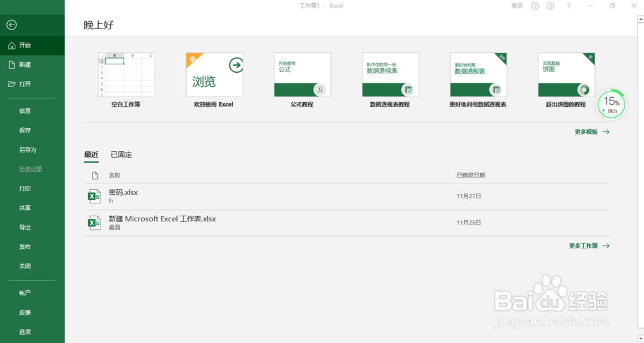
Task: Click the 15% speed floating indicator
Action: (611, 104)
